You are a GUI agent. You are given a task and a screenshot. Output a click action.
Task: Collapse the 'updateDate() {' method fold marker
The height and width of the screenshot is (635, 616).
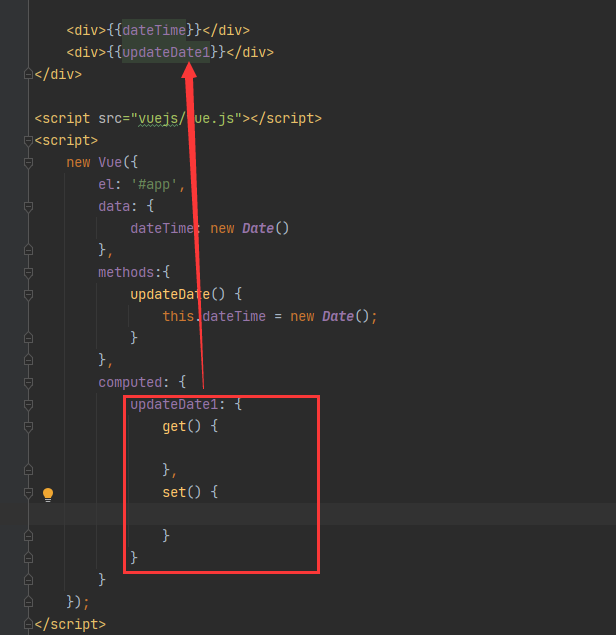click(28, 295)
